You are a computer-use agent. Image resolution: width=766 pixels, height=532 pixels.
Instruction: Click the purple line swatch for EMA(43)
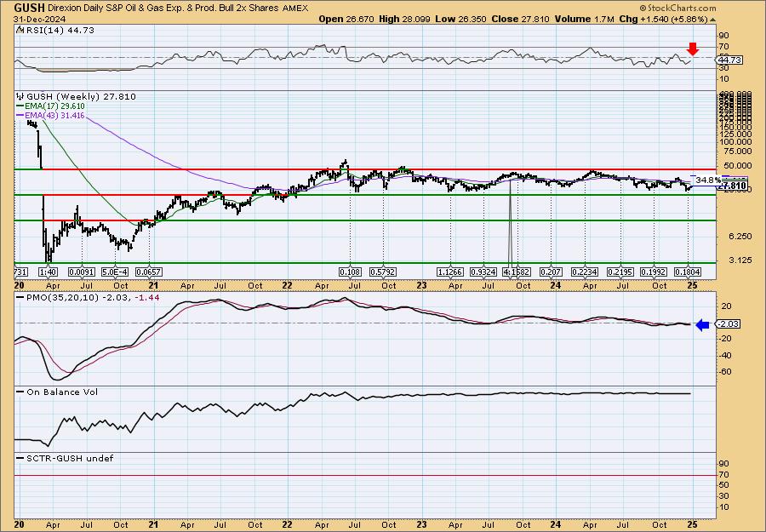[x=20, y=116]
